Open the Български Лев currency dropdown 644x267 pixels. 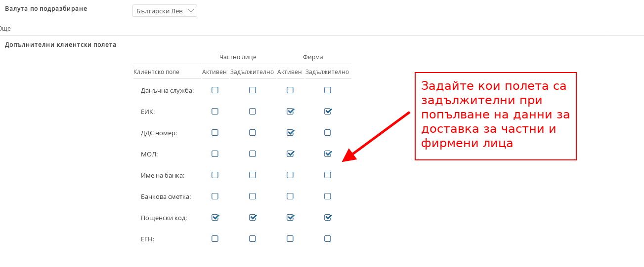pyautogui.click(x=165, y=11)
